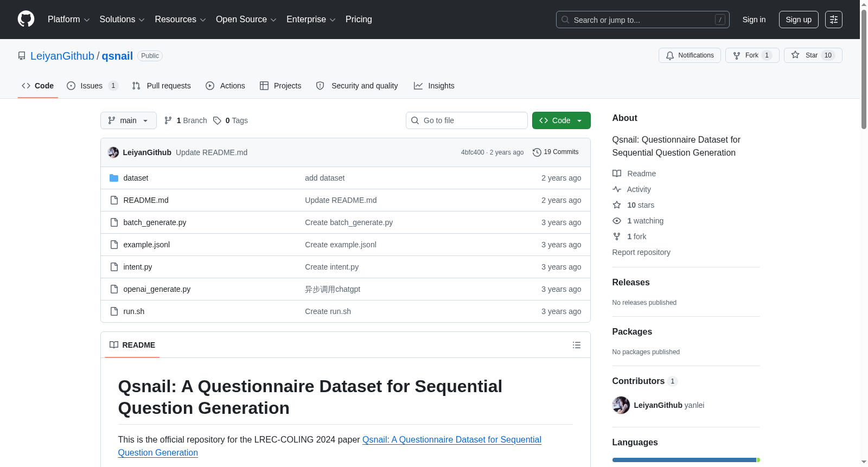This screenshot has height=467, width=868.
Task: Click the search magnifier icon in header
Action: pyautogui.click(x=565, y=20)
